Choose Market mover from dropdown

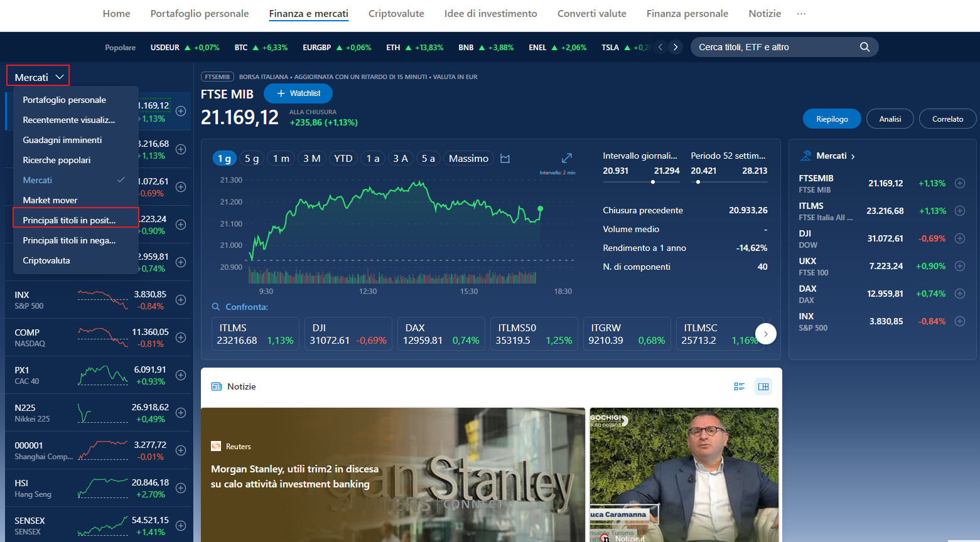tap(76, 200)
